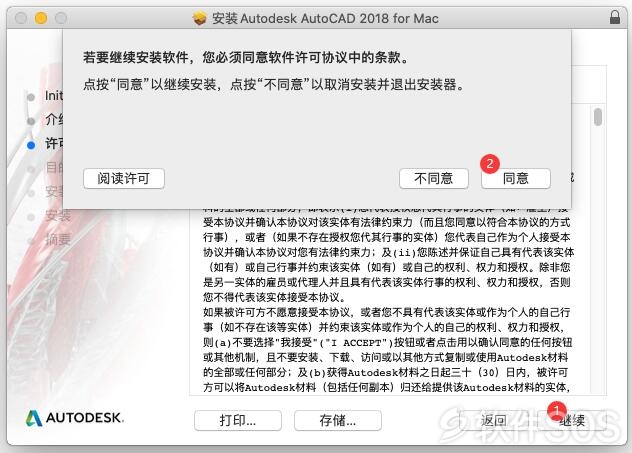Image resolution: width=632 pixels, height=453 pixels.
Task: Click the window title 安装 Autodesk AutoCAD 2018
Action: pos(325,18)
